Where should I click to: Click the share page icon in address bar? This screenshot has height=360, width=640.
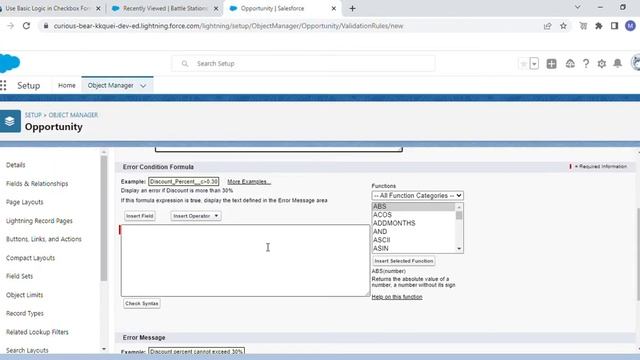click(x=547, y=26)
